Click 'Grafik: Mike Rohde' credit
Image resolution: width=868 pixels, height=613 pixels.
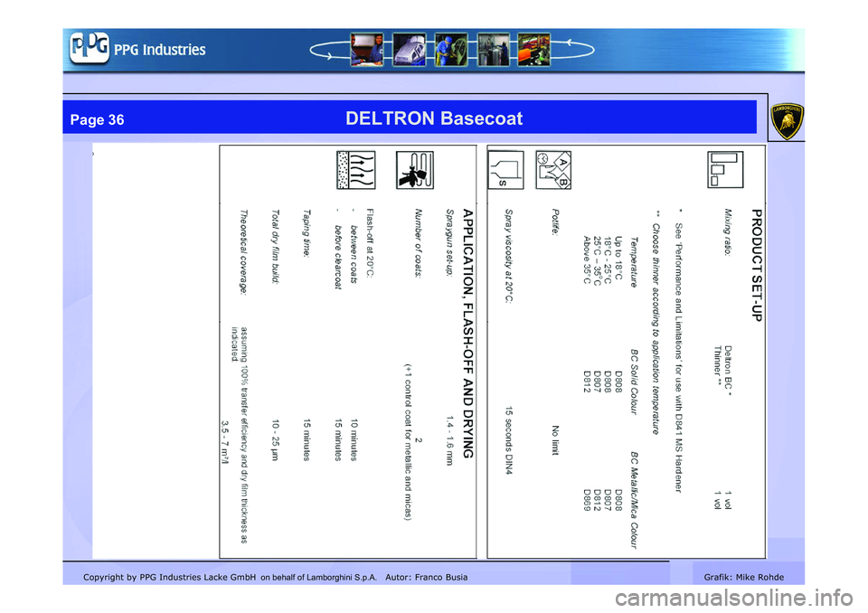(x=743, y=577)
